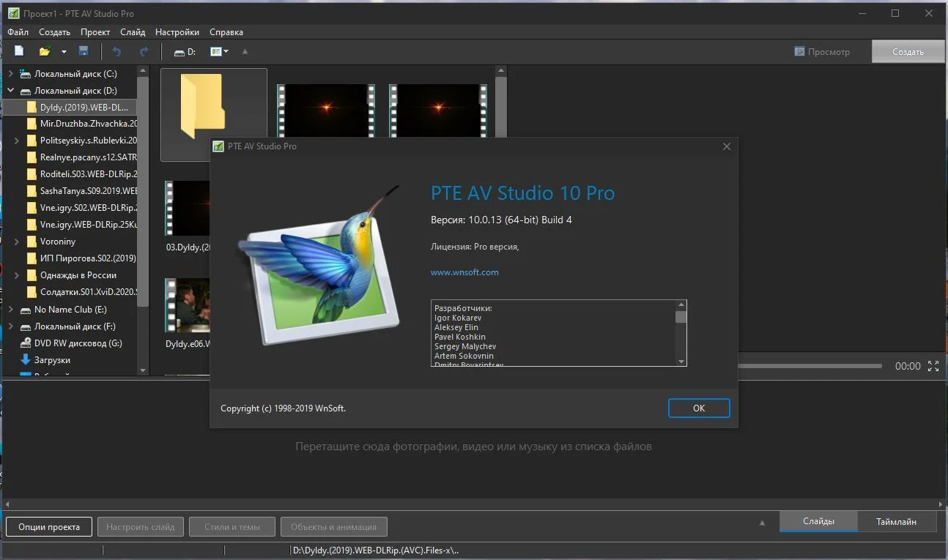Collapse Локальный диск (D:) tree node
Viewport: 948px width, 560px height.
[x=11, y=91]
